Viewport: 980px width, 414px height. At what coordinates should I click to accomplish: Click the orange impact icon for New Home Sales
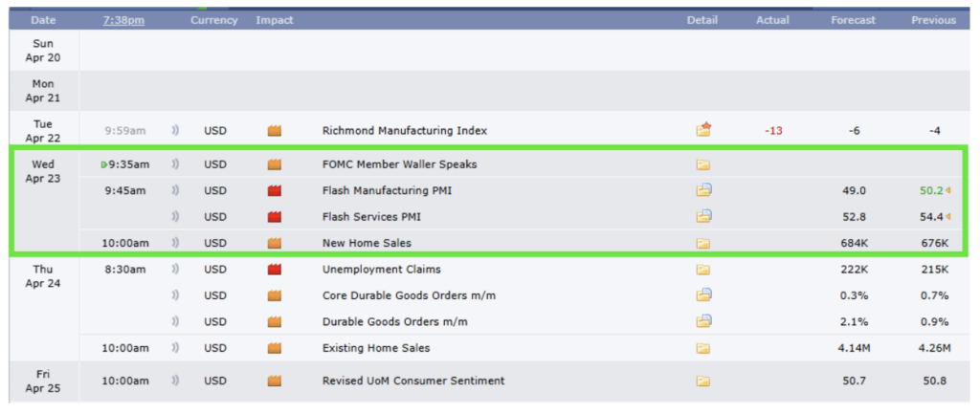(276, 244)
